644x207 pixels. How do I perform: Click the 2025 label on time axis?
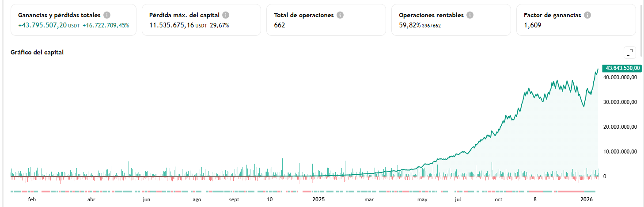coord(318,199)
